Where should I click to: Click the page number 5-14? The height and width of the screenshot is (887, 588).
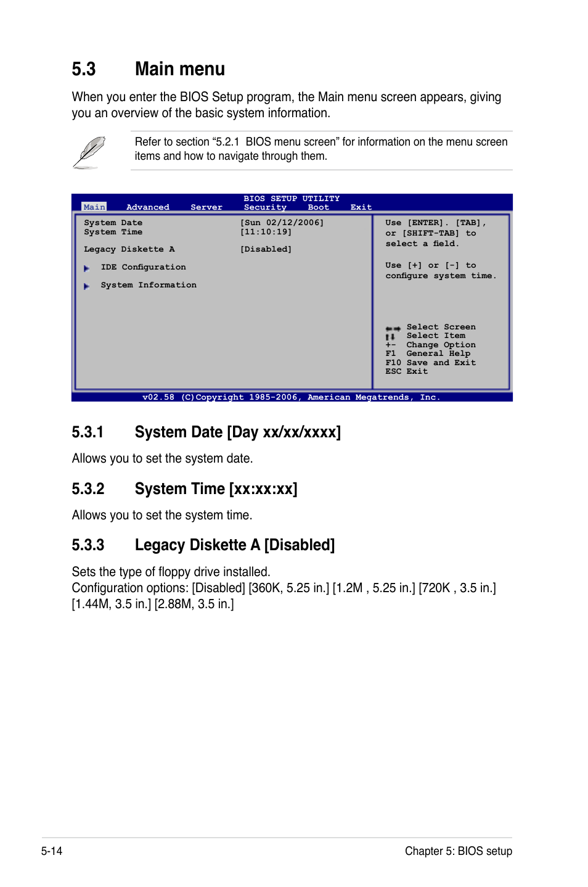tap(52, 851)
